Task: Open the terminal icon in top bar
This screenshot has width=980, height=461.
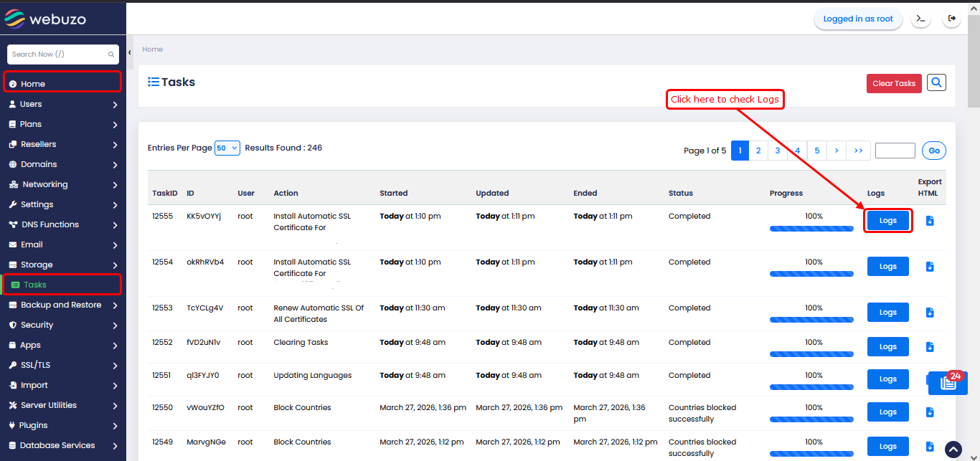Action: (920, 19)
